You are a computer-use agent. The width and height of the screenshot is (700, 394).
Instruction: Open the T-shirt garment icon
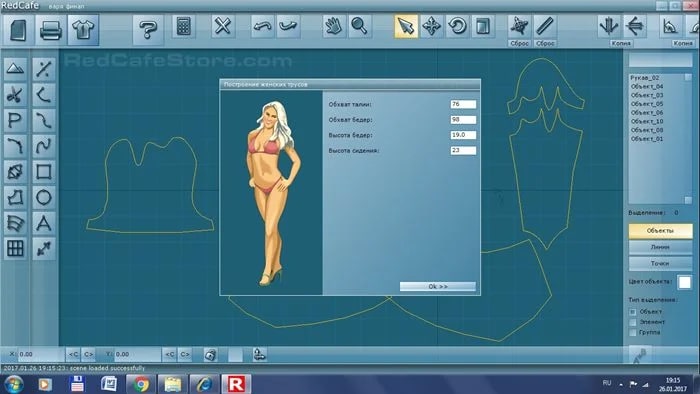click(x=83, y=30)
